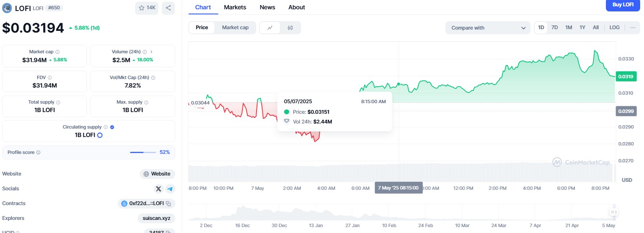Copy the LOFI contract address

pyautogui.click(x=169, y=204)
